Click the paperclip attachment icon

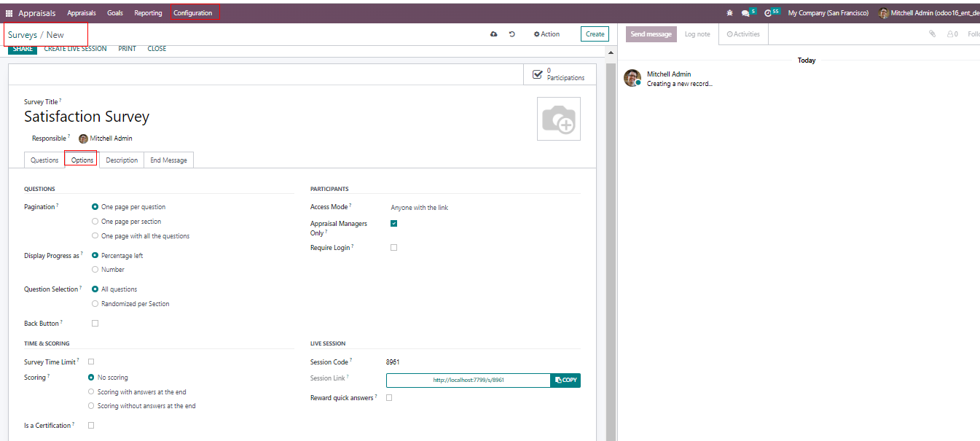932,34
